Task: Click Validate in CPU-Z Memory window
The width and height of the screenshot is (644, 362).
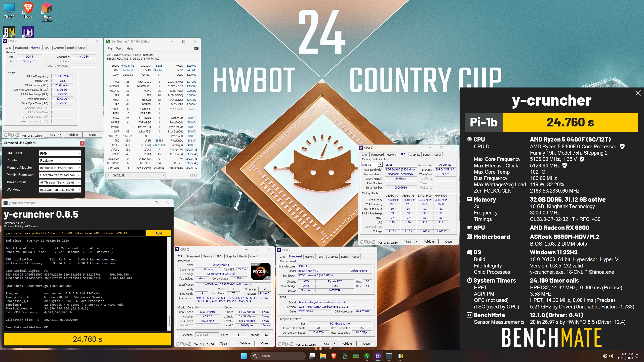Action: [73, 135]
